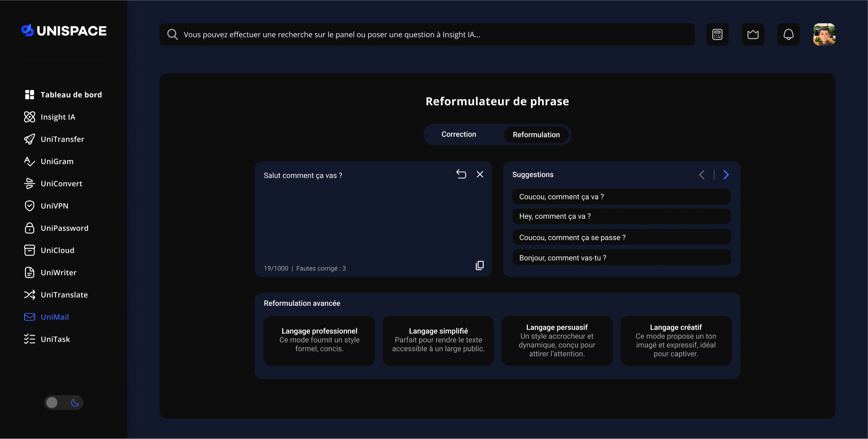Navigate to UniWriter
The image size is (868, 439).
point(51,273)
